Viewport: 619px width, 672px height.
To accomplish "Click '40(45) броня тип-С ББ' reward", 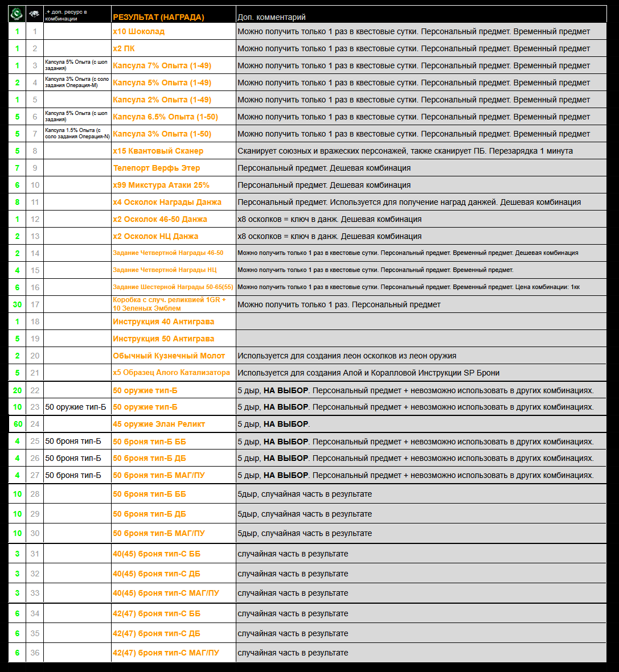I will (x=157, y=554).
